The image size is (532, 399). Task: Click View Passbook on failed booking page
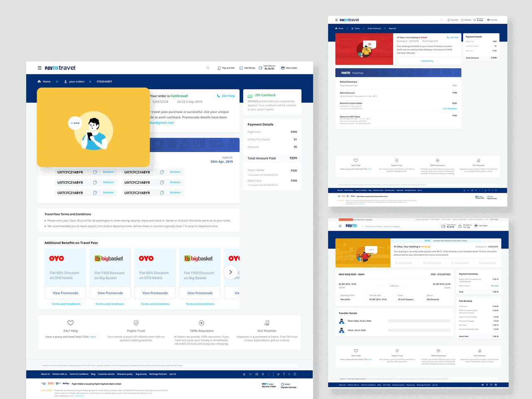point(450,108)
